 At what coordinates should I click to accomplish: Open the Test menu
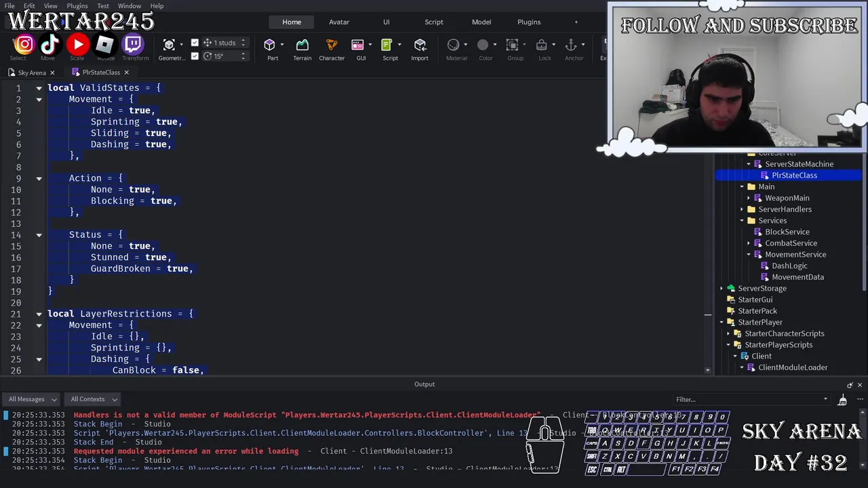[103, 6]
